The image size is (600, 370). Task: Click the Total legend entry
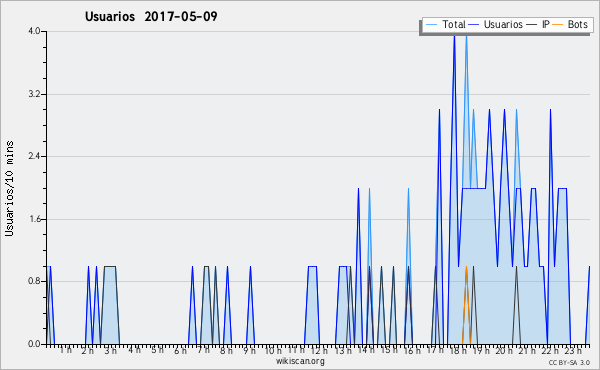[x=445, y=24]
